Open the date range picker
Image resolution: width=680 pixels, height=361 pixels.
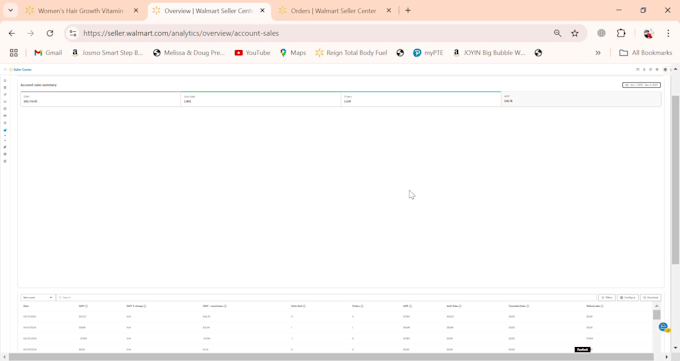click(641, 85)
